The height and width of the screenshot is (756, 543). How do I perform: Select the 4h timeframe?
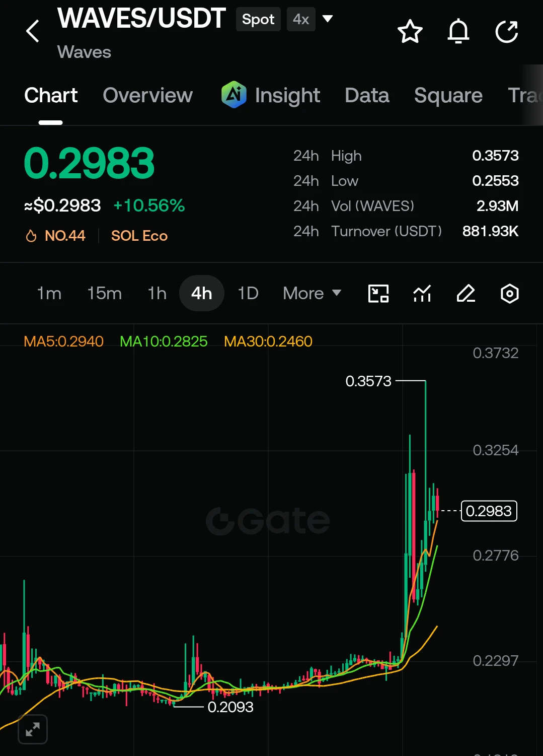[201, 293]
